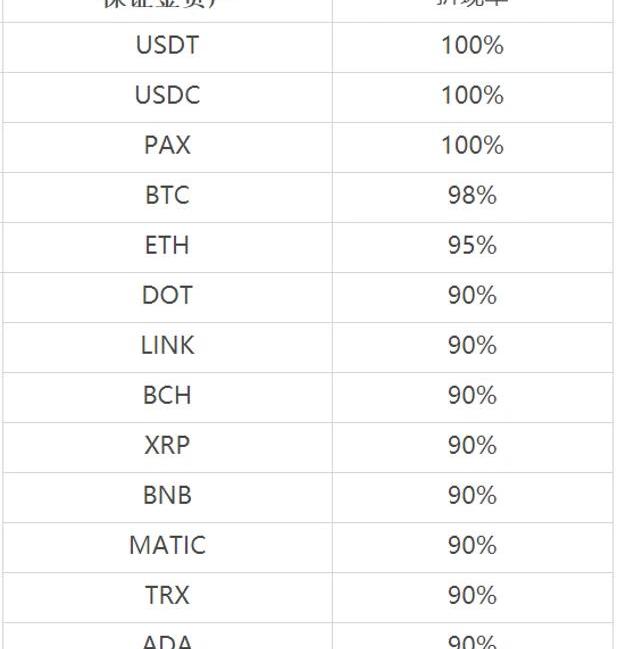
Task: Click the 100% value in the USDT row
Action: click(472, 46)
